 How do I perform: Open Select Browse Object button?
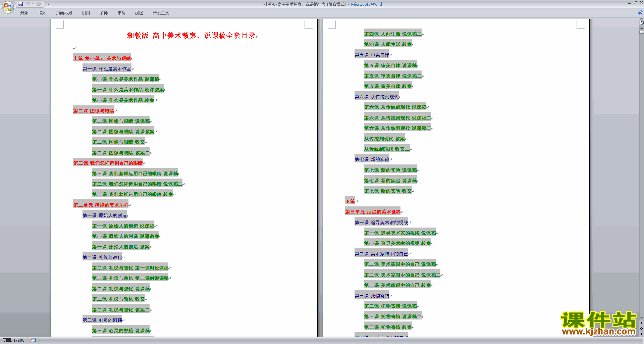pos(641,328)
